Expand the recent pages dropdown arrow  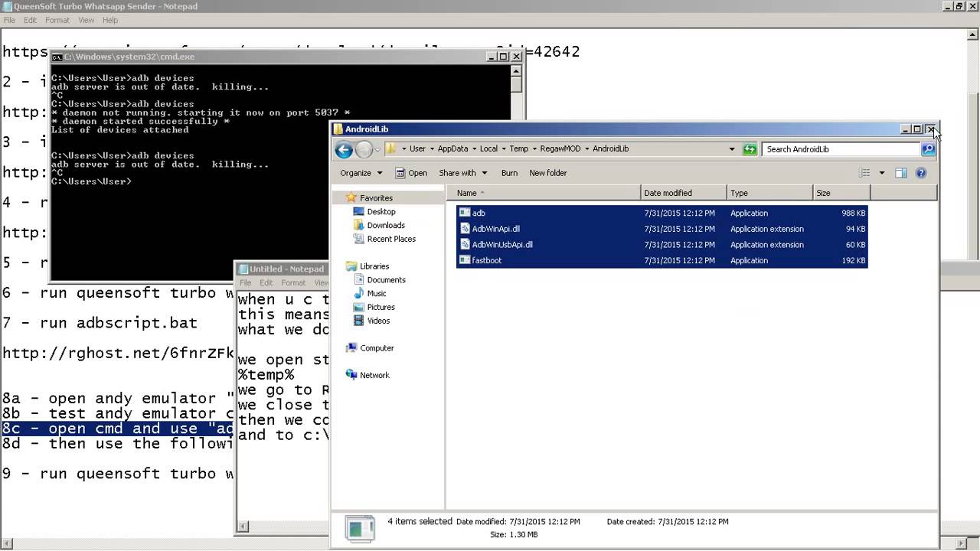(x=377, y=150)
